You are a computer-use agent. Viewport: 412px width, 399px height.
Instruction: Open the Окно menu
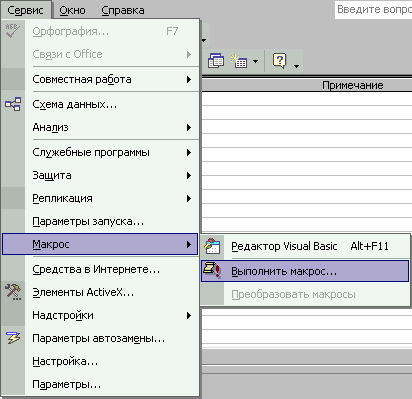72,10
